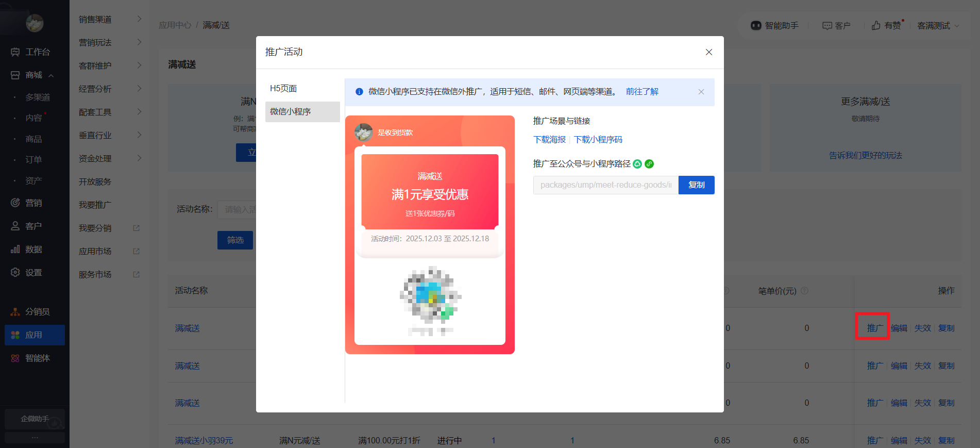The height and width of the screenshot is (448, 980).
Task: Click the user avatar at top left
Action: coord(35,23)
